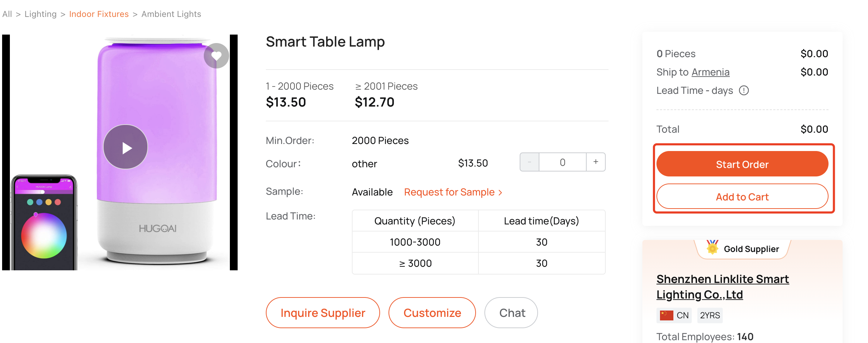
Task: Go to All categories breadcrumb
Action: pyautogui.click(x=7, y=14)
